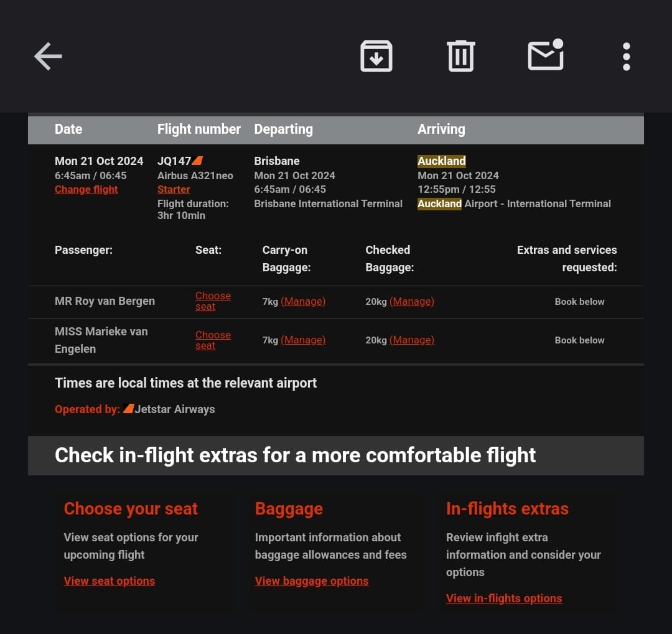Click the Date column header
Image resolution: width=672 pixels, height=634 pixels.
(68, 129)
